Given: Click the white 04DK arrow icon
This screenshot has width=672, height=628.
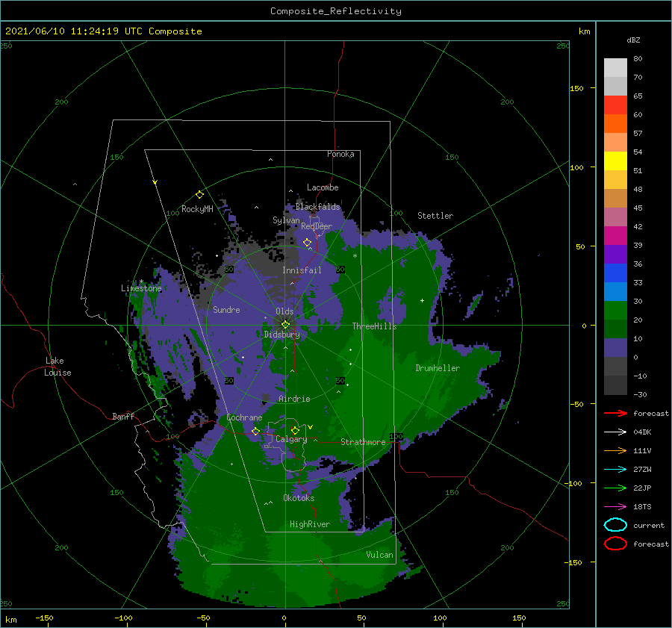Looking at the screenshot, I should point(615,432).
